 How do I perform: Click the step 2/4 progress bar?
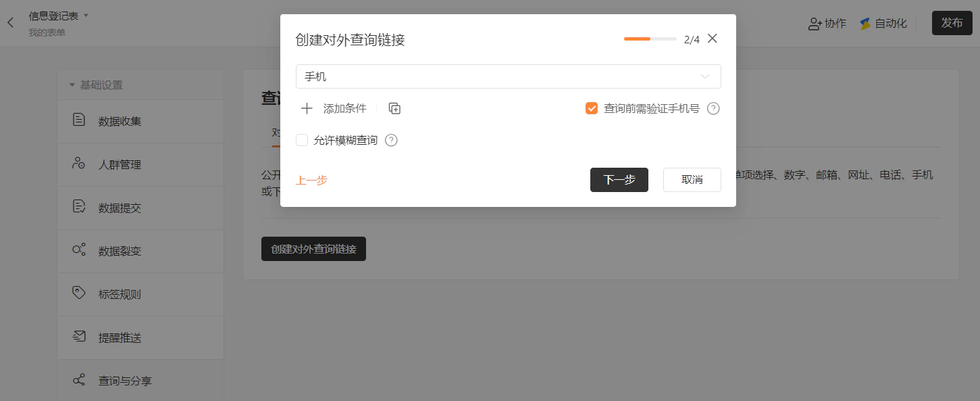[650, 39]
